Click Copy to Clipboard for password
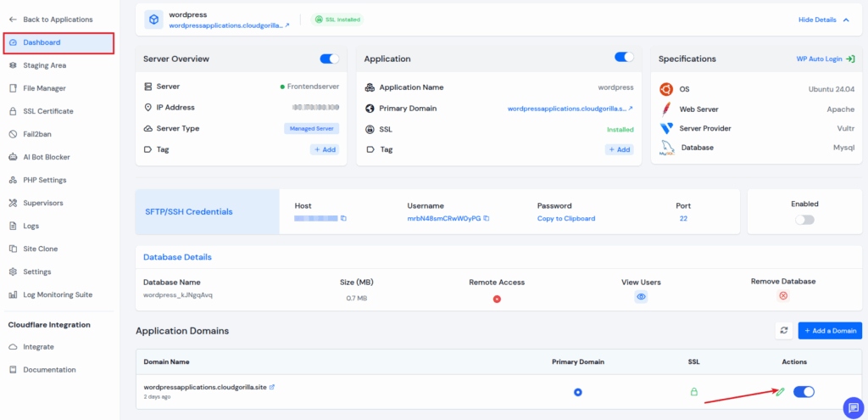This screenshot has height=420, width=868. (566, 218)
